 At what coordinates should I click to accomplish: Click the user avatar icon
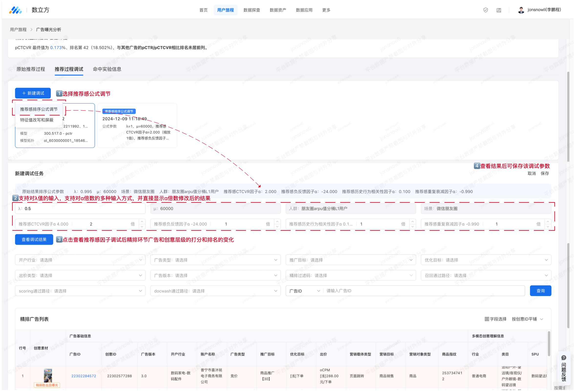[x=521, y=10]
